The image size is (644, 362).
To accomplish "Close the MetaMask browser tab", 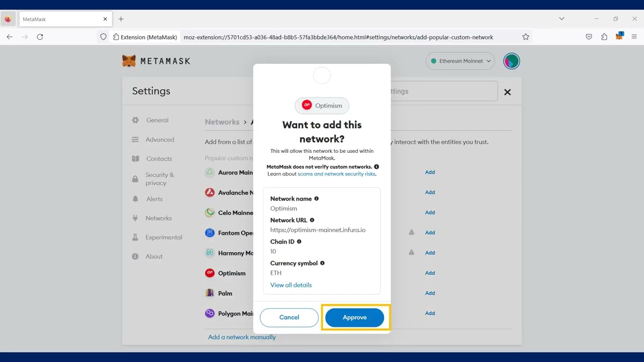I will [x=105, y=19].
